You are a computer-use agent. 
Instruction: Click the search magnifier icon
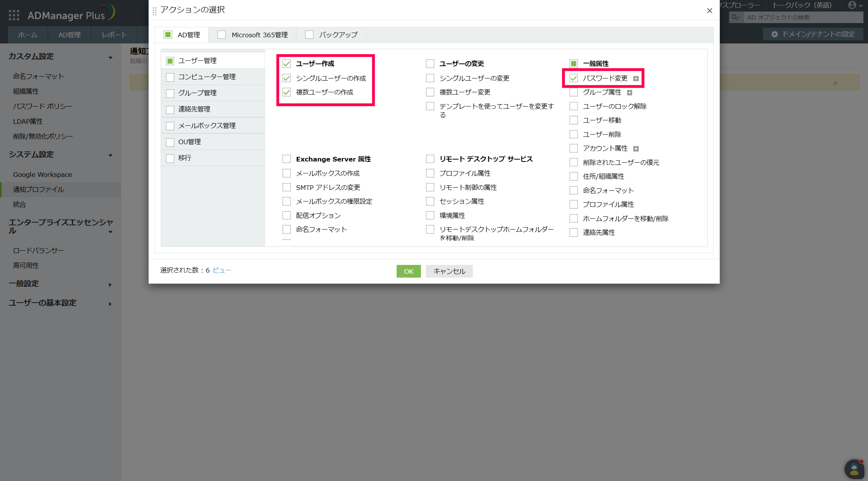tap(736, 17)
